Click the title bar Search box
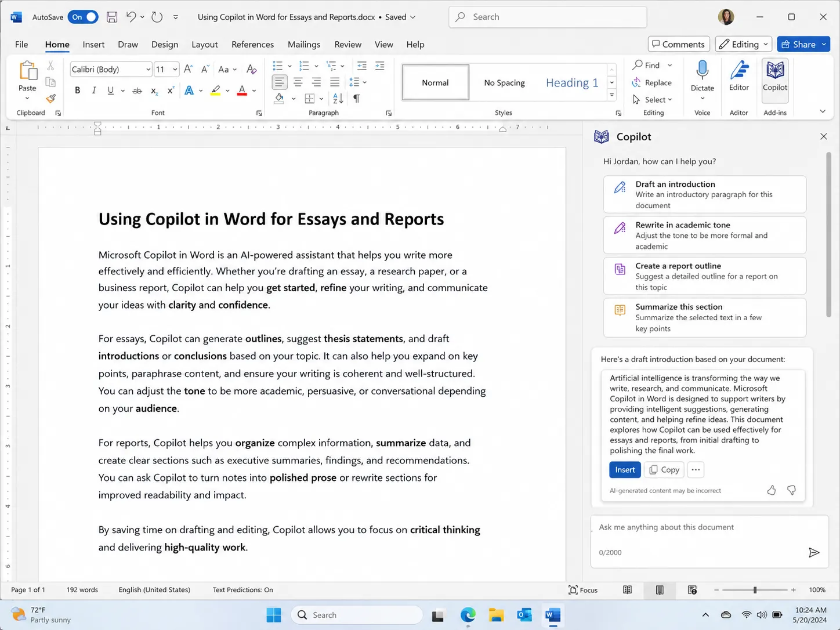Viewport: 840px width, 630px height. coord(548,17)
